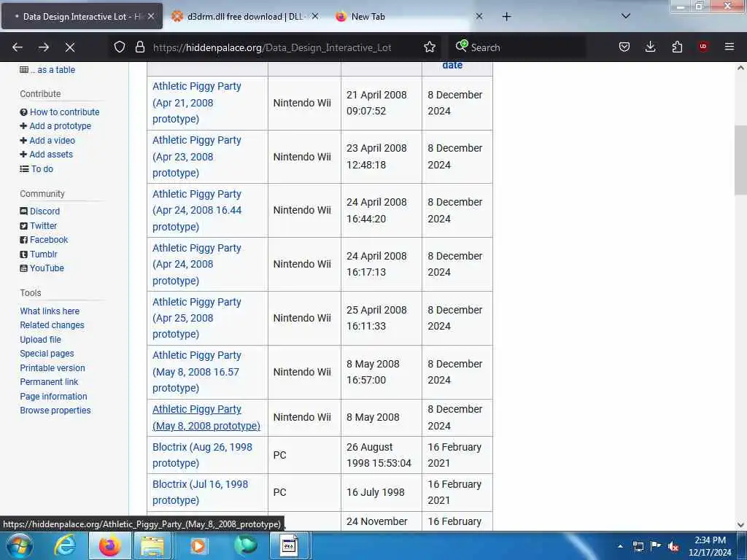Open Related changes tool

point(52,325)
